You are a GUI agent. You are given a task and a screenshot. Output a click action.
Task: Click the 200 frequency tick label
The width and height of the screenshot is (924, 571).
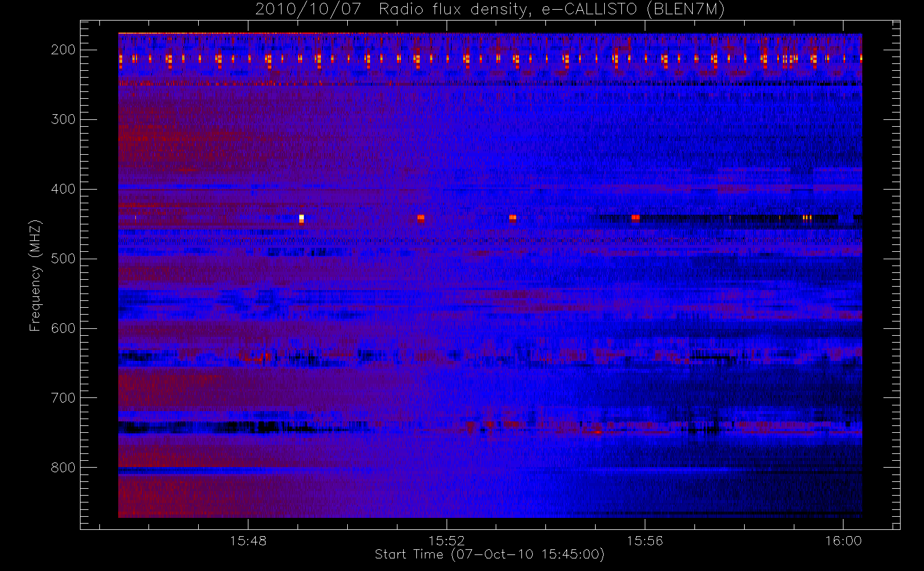[x=63, y=50]
